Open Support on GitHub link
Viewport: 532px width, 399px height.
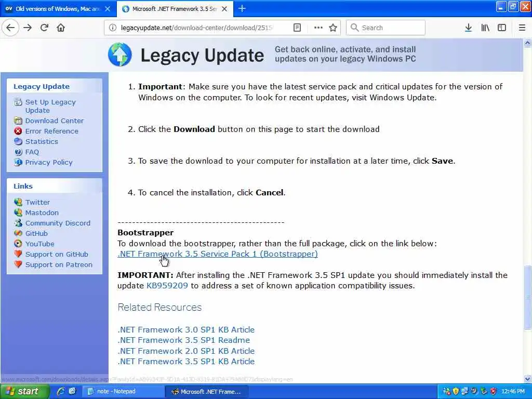click(x=57, y=255)
